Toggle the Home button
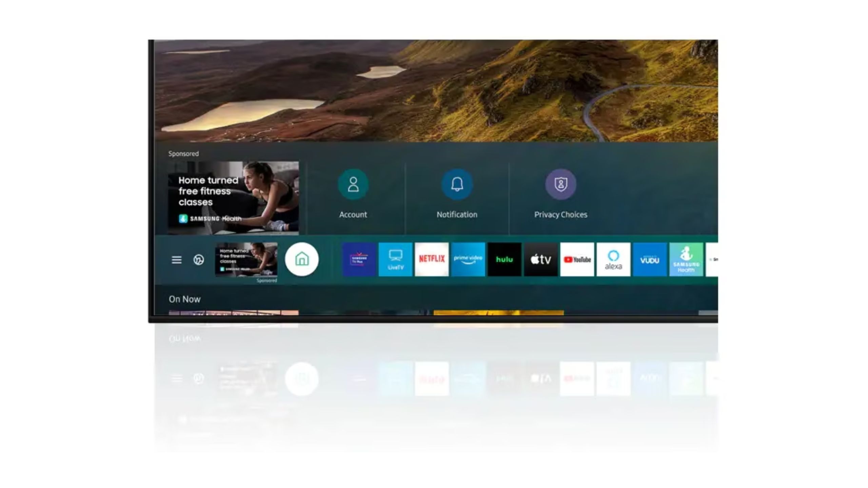Viewport: 868px width, 488px height. 301,259
